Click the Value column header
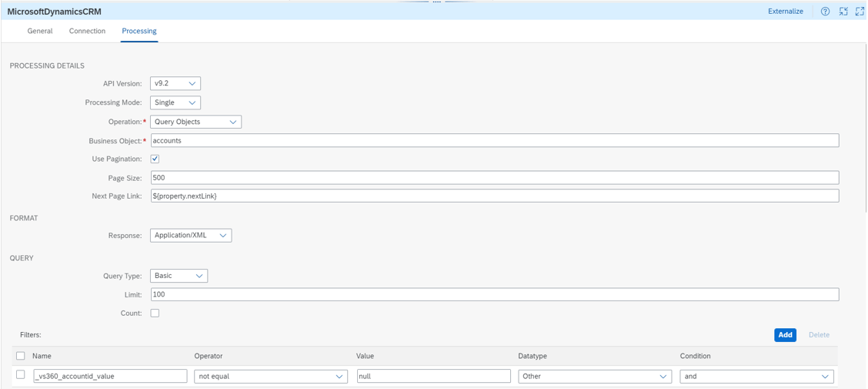Screen dimensions: 868x389 tap(366, 356)
